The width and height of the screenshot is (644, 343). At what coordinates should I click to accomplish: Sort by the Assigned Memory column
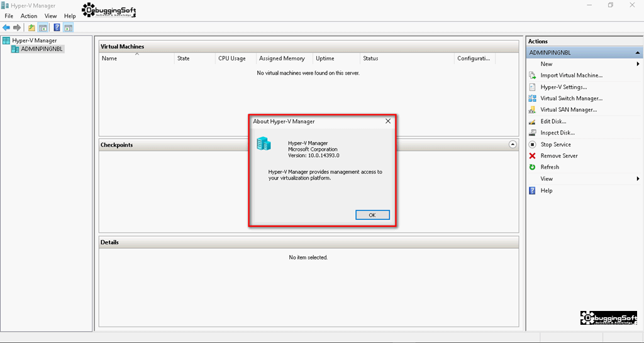(284, 58)
